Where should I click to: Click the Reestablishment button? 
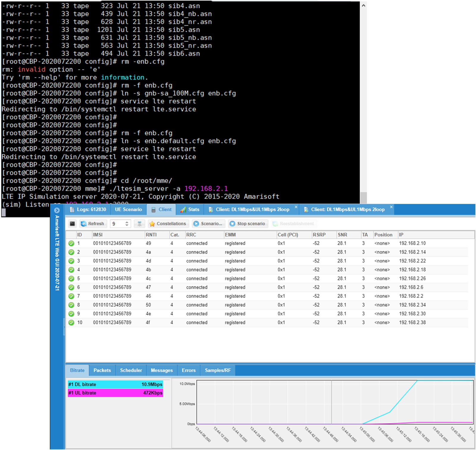point(294,224)
